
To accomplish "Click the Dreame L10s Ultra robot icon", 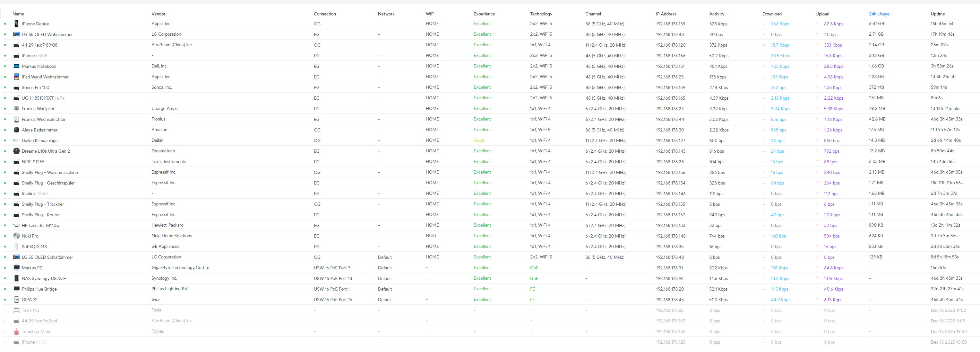I will tap(16, 151).
